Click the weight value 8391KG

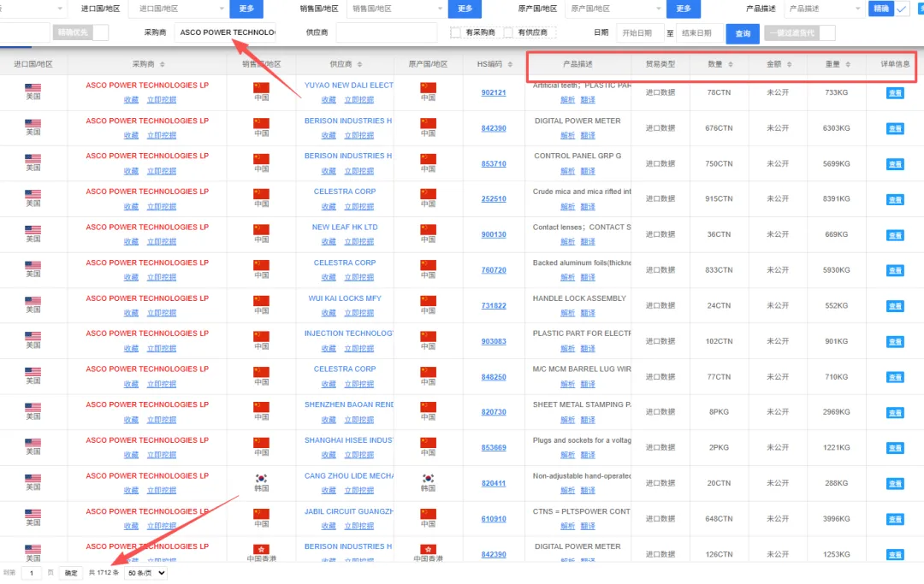coord(836,199)
